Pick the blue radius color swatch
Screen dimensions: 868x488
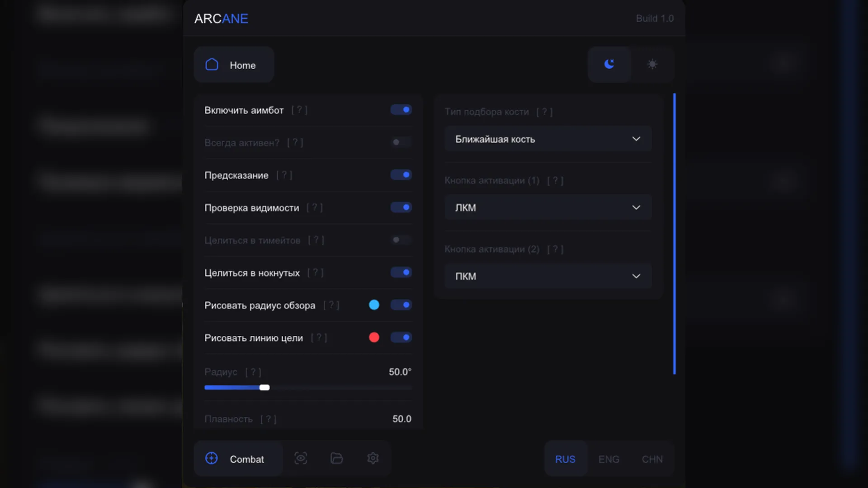pos(374,305)
